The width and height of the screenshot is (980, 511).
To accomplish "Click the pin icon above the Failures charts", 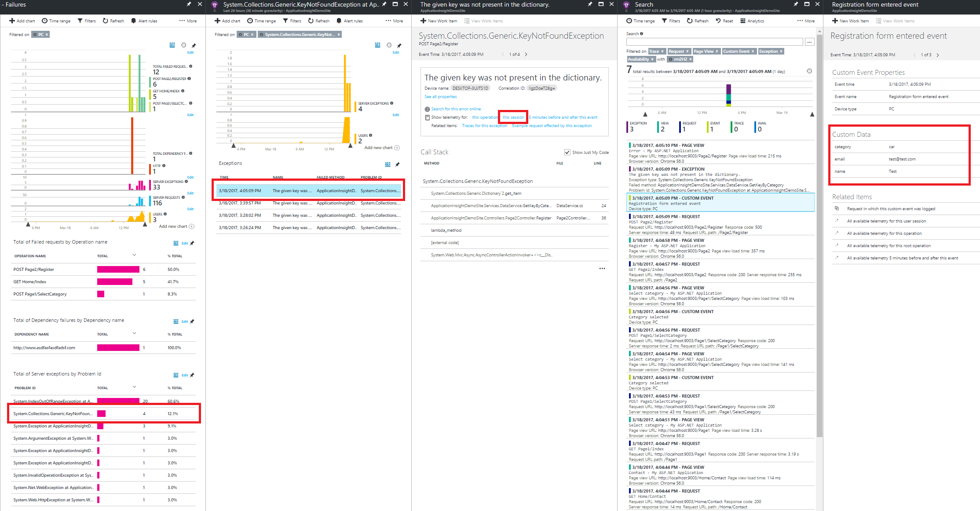I will [x=194, y=45].
